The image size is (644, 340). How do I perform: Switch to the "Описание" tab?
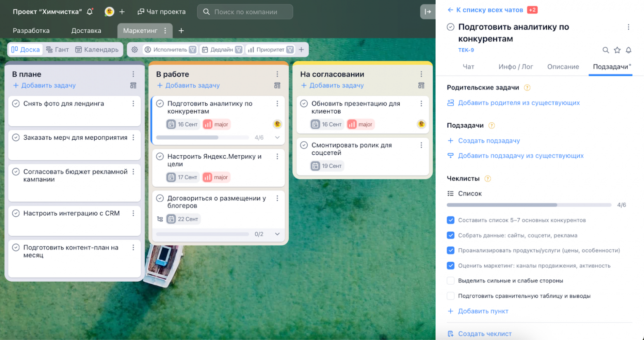pos(563,67)
